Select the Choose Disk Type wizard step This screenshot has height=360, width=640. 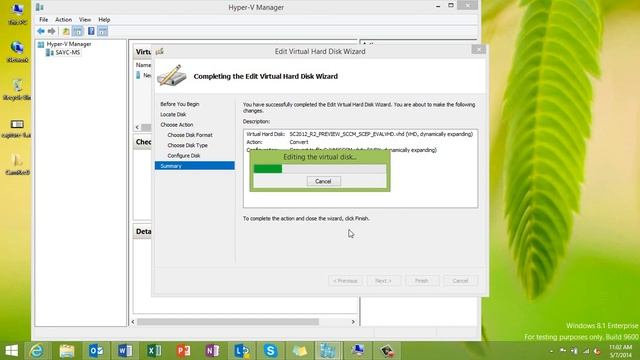pos(187,145)
